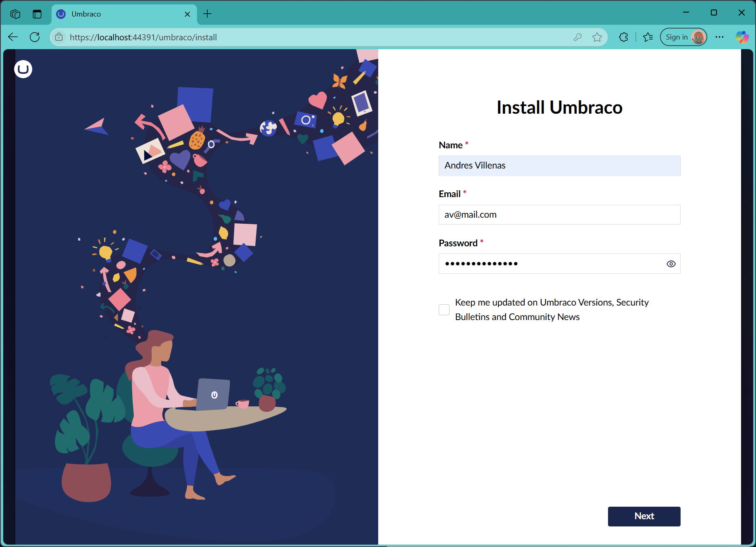Open the Copilot icon
756x547 pixels.
pyautogui.click(x=742, y=37)
